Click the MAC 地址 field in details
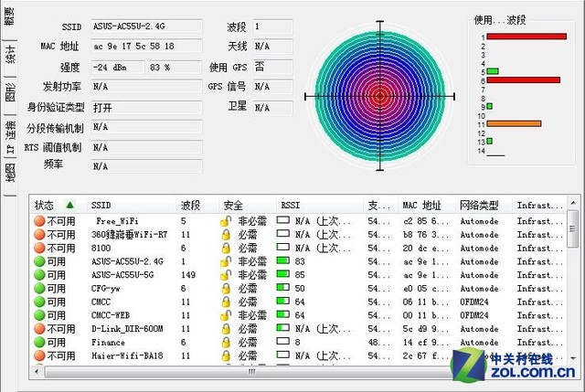585x392 pixels. tap(146, 47)
